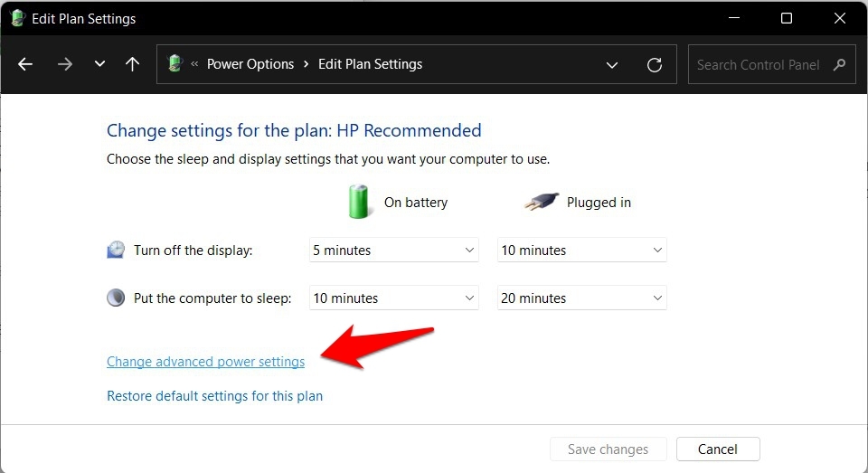
Task: Open Change advanced power settings link
Action: click(x=205, y=362)
